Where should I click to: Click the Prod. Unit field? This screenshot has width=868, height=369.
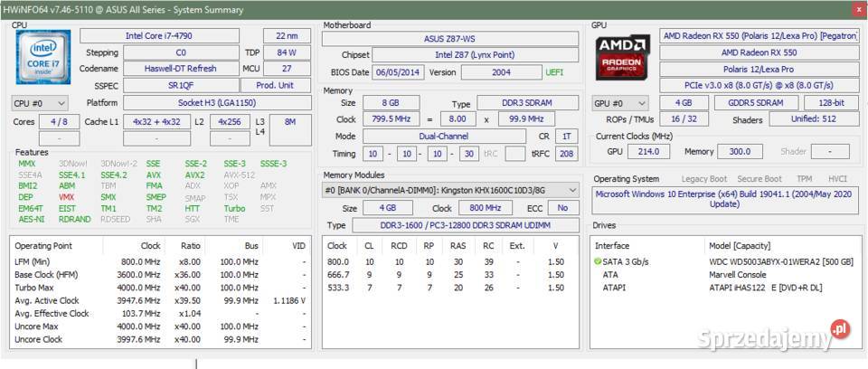(x=275, y=85)
